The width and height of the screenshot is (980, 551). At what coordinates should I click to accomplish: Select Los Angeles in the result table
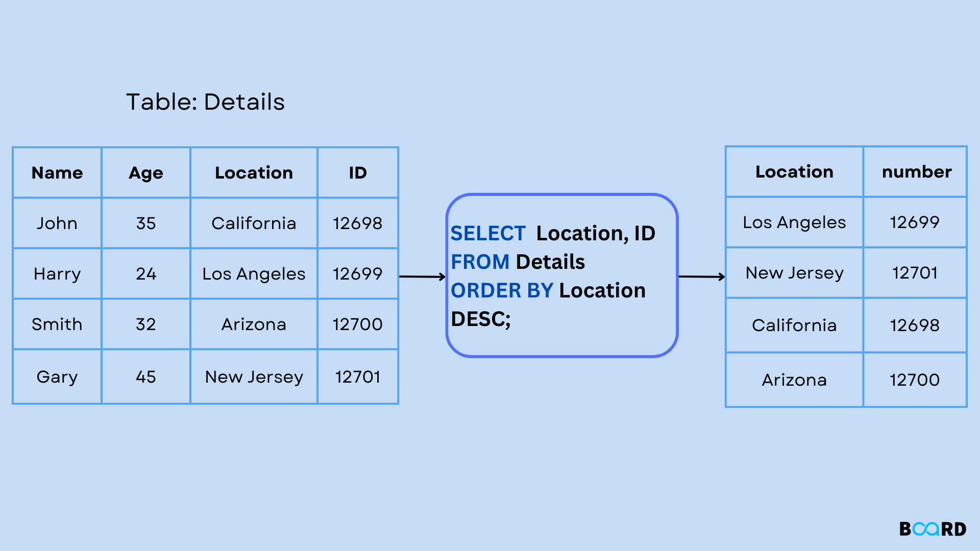[794, 222]
